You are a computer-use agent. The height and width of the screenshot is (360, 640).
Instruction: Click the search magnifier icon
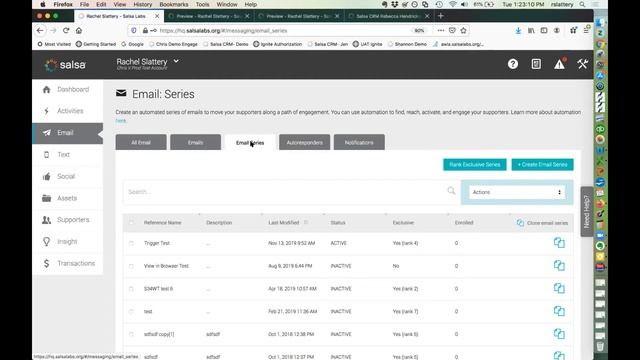coord(451,191)
